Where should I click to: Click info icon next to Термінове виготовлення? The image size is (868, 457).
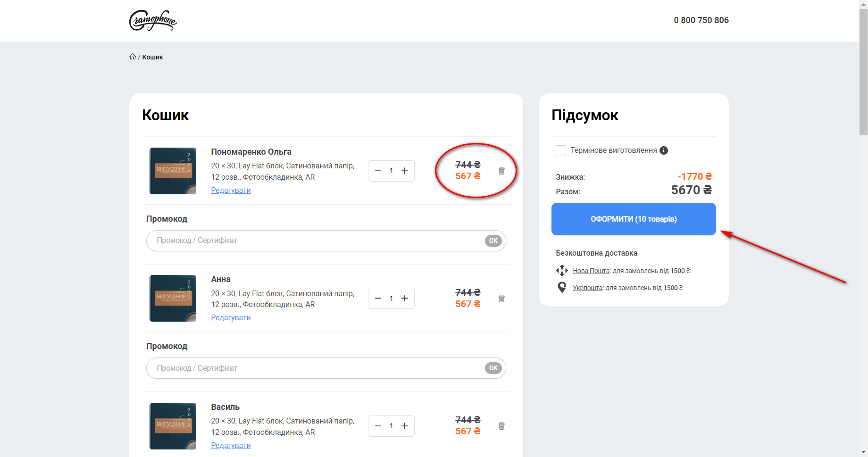pyautogui.click(x=664, y=150)
